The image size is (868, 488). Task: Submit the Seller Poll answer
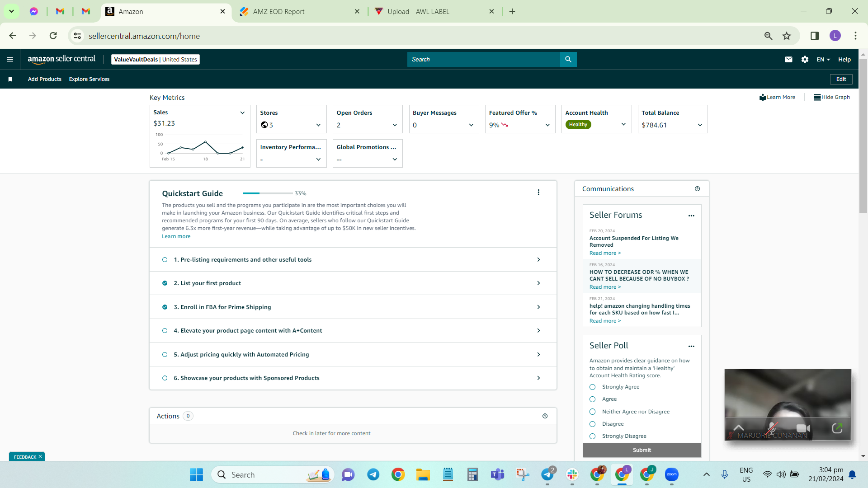coord(642,450)
